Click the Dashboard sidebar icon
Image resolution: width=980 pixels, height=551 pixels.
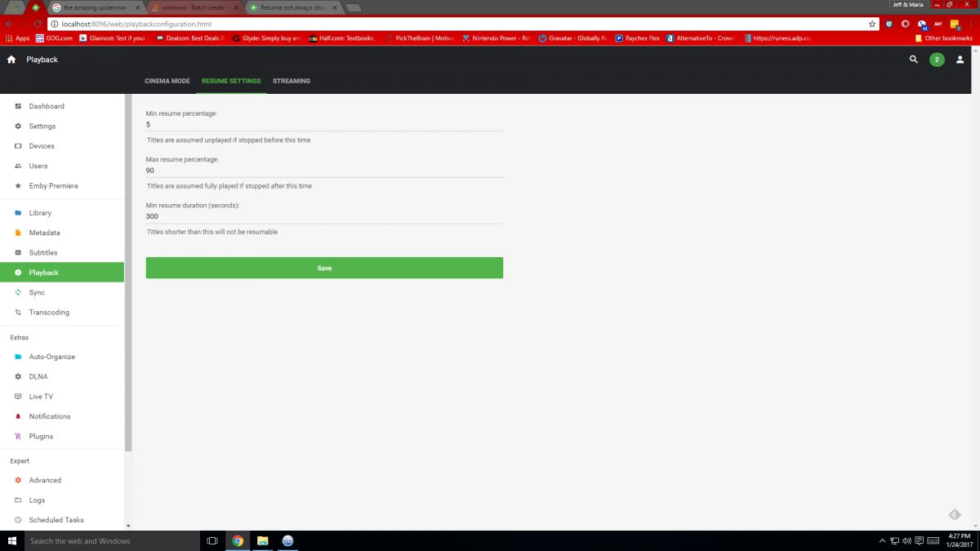pos(18,106)
